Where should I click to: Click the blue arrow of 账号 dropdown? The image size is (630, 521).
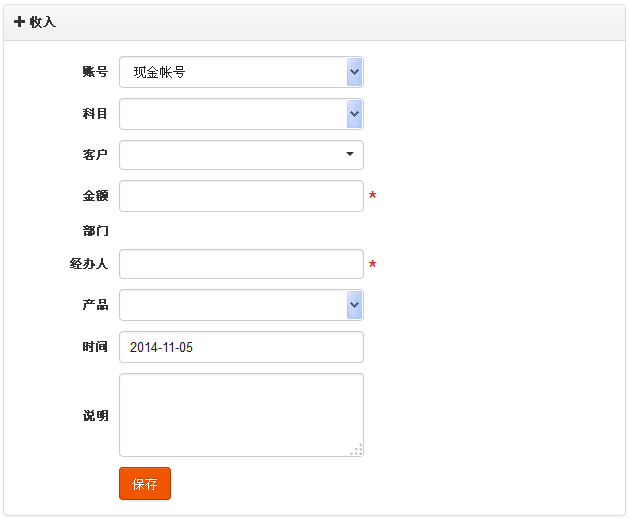354,72
